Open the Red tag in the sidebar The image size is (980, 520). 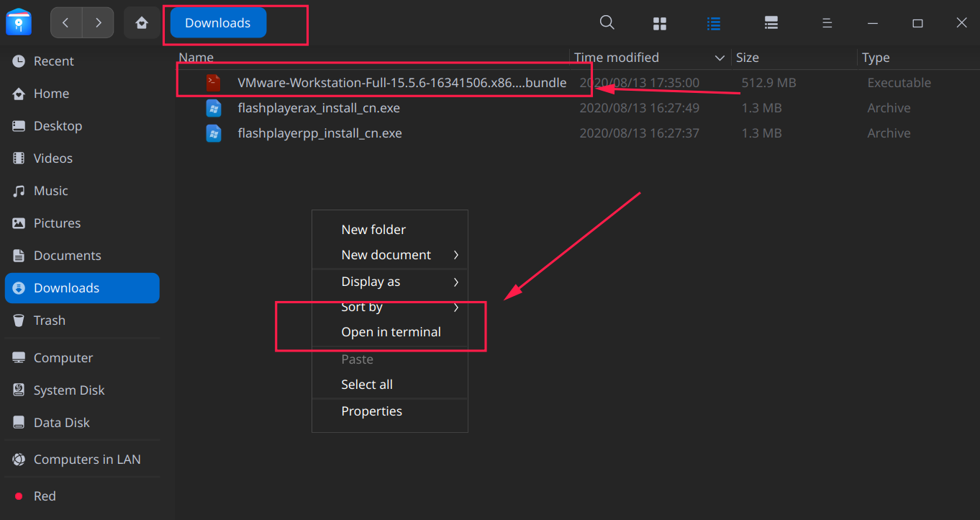(45, 496)
